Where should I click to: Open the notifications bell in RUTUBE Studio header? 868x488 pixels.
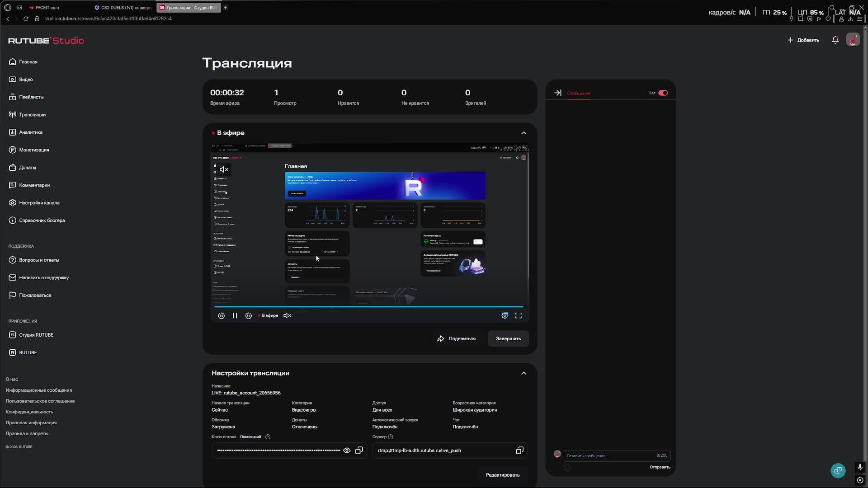tap(835, 40)
